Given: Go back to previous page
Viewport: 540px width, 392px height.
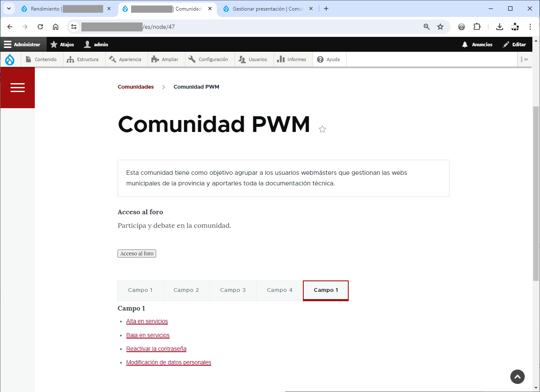Looking at the screenshot, I should (x=10, y=27).
